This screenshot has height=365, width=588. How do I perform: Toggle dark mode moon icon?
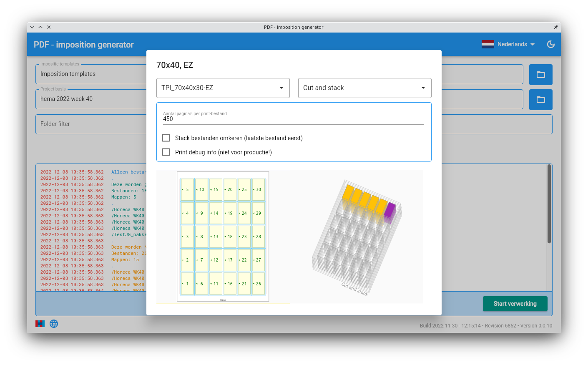coord(550,44)
